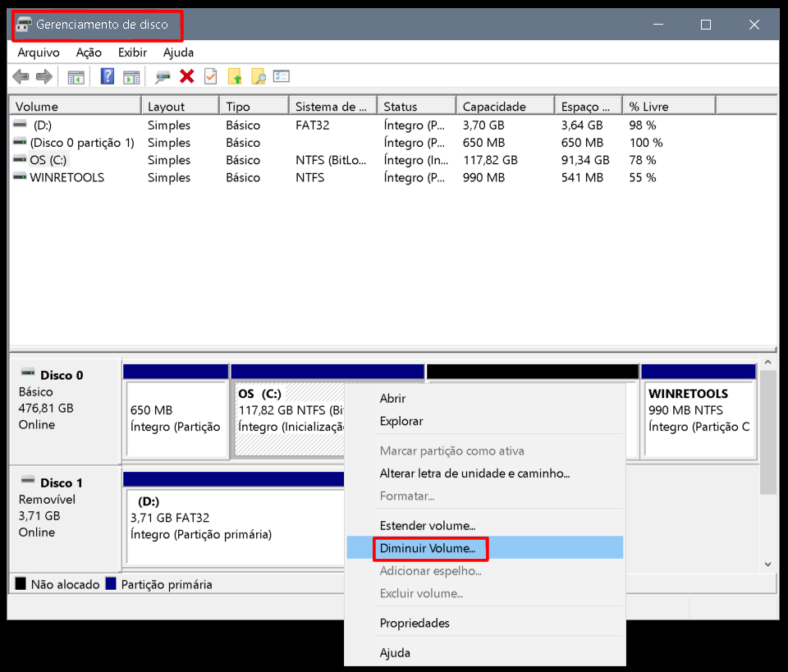The image size is (788, 672).
Task: Click disk icon next to Disco 1
Action: 28,480
